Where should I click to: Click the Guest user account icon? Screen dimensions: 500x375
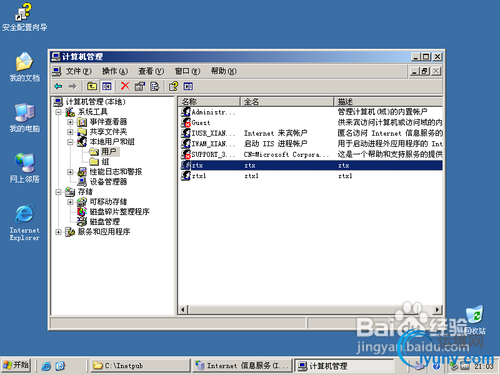pos(186,122)
